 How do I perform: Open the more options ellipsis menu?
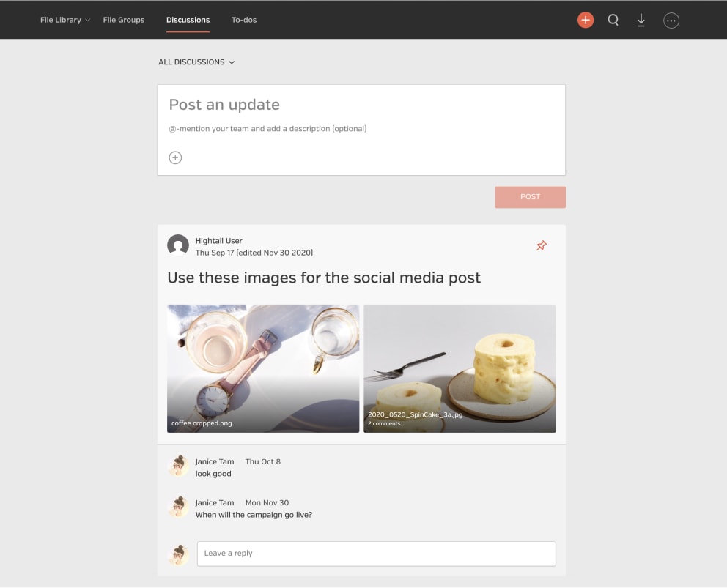coord(671,21)
